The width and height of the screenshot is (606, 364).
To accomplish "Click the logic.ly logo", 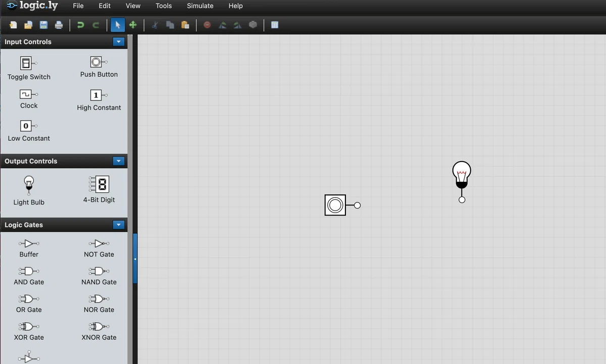I will pos(32,6).
